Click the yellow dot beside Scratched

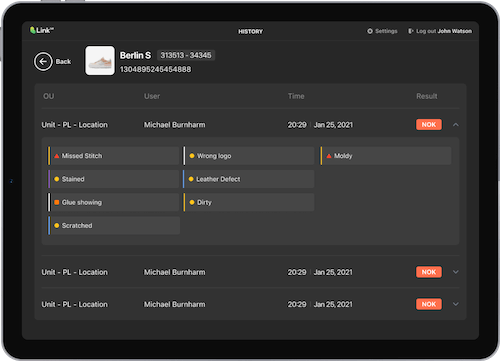click(57, 226)
